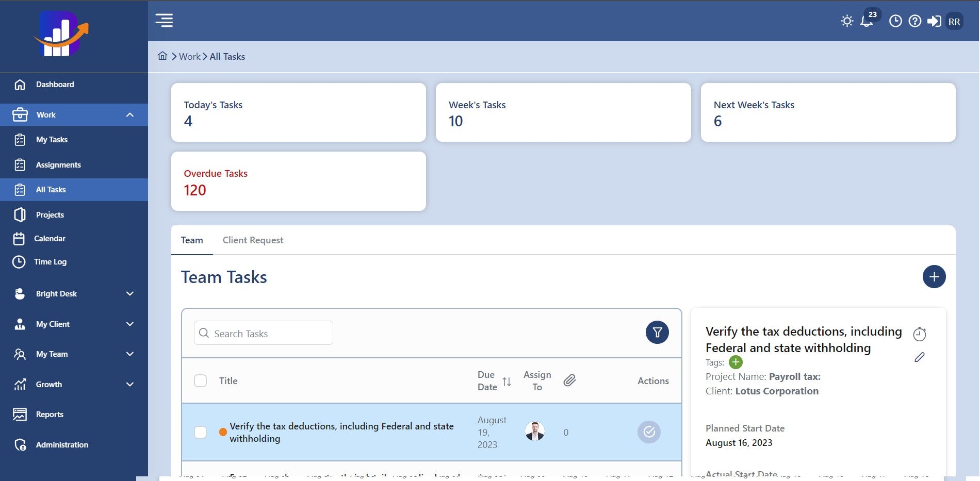This screenshot has width=980, height=481.
Task: Add a new tag with the green plus button
Action: [736, 362]
